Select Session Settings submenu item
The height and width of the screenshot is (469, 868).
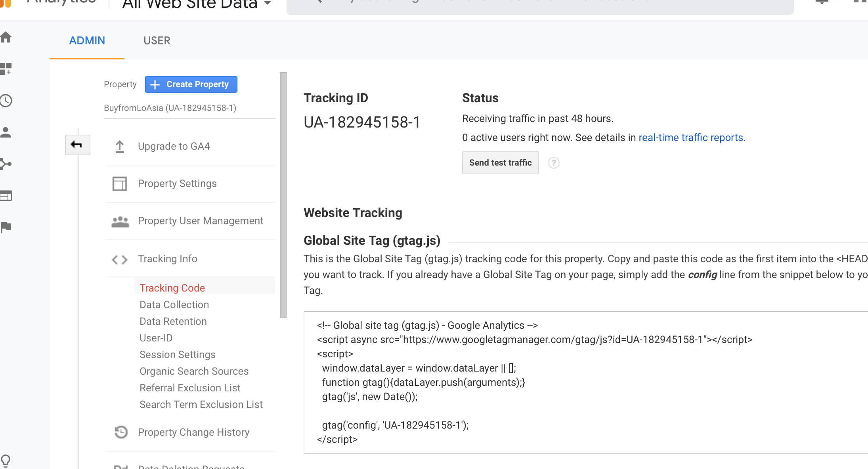178,355
